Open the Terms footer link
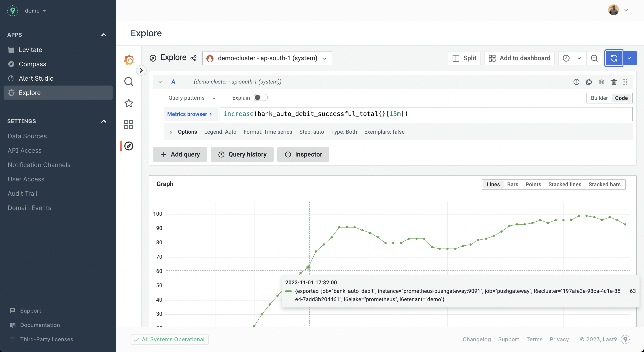Screen dimensions: 644x352 coord(534,339)
